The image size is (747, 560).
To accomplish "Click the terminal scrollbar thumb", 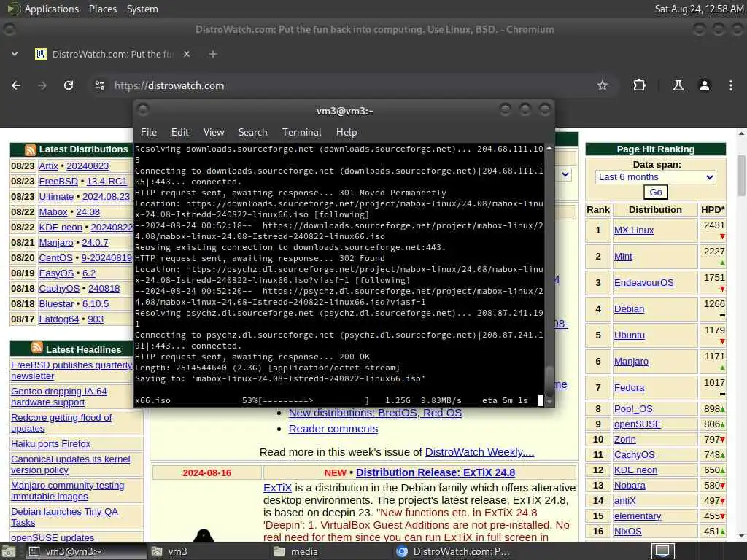I will [x=549, y=381].
